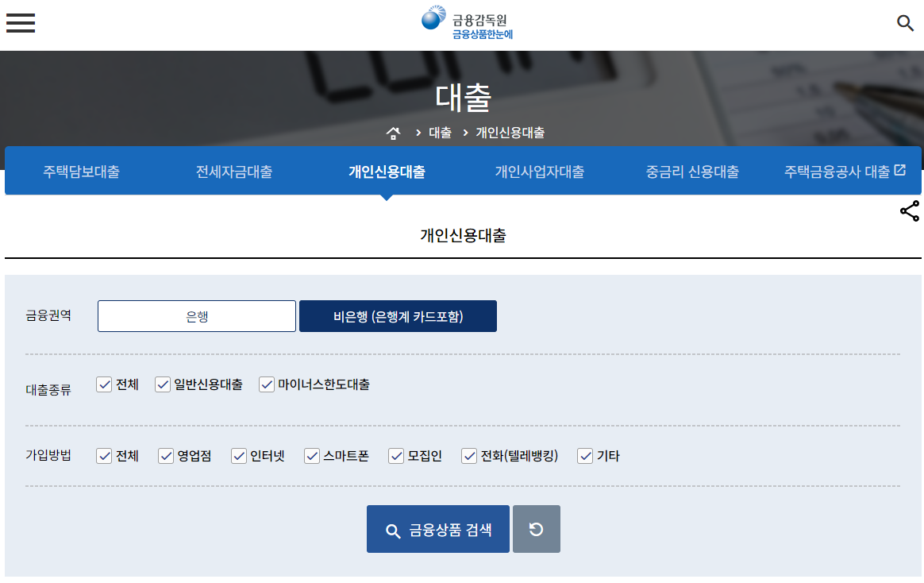This screenshot has width=924, height=583.
Task: Click 대출 in the breadcrumb trail
Action: (441, 133)
